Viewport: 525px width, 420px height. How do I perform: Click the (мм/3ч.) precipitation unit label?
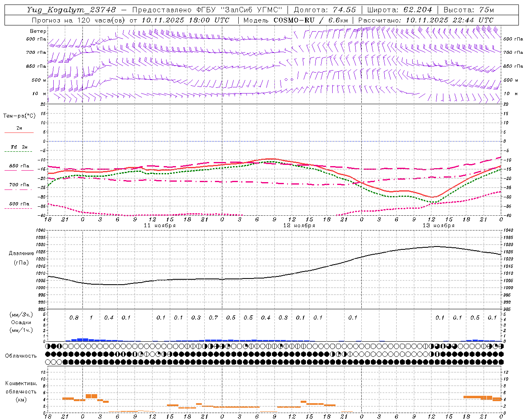21,315
